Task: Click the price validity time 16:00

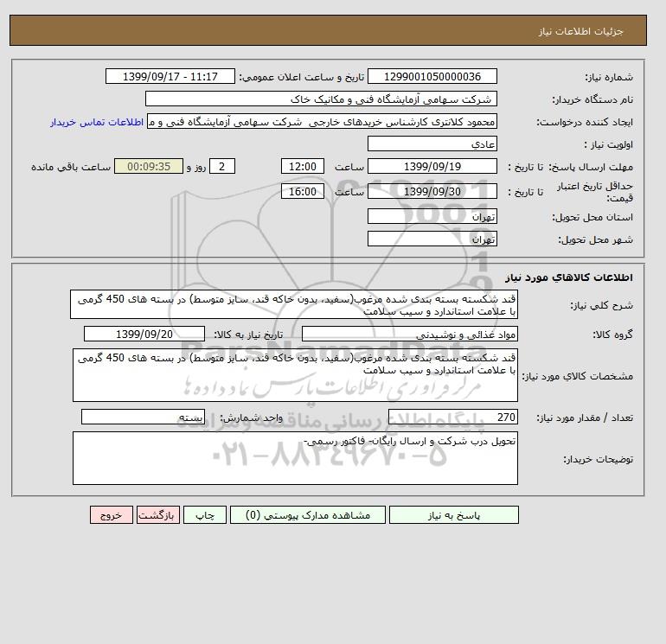Action: tap(303, 191)
